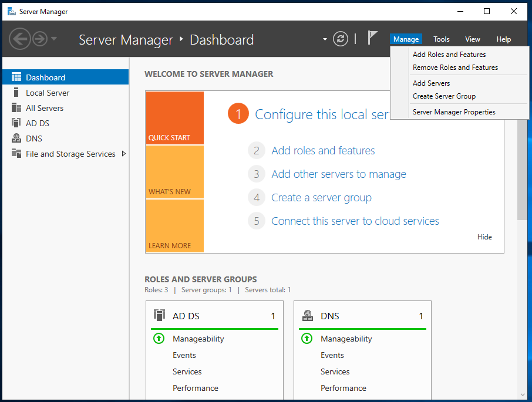Open the breadcrumb dropdown arrow beside Refresh
Screen dimensions: 532x402
[x=325, y=39]
